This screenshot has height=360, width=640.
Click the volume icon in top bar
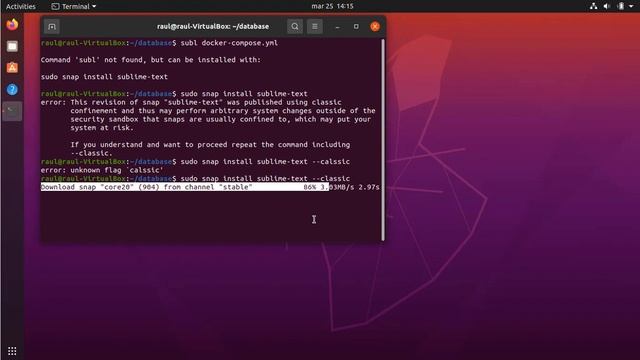coord(607,6)
